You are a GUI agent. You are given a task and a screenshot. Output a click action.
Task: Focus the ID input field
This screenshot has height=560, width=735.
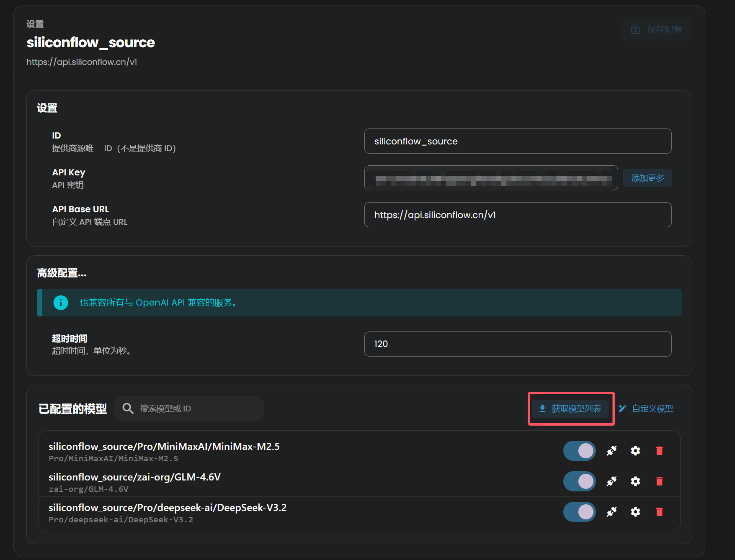518,141
